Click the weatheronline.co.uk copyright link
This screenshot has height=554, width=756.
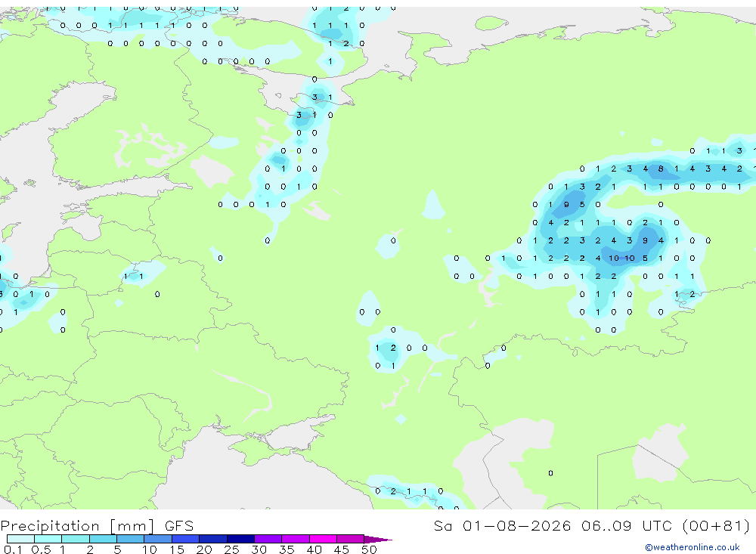tap(692, 547)
